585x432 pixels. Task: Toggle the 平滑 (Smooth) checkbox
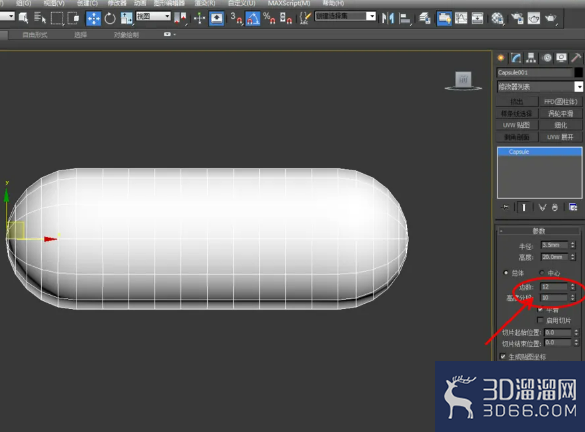[x=540, y=309]
